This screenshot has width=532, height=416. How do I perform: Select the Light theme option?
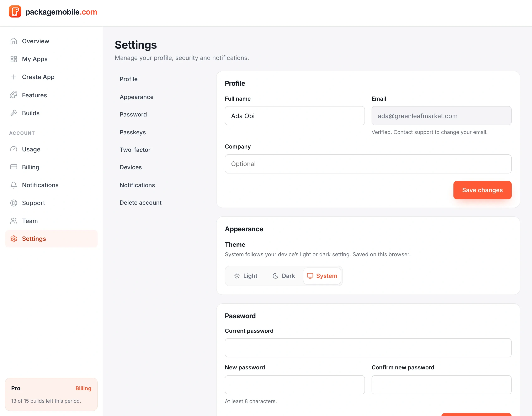click(246, 276)
